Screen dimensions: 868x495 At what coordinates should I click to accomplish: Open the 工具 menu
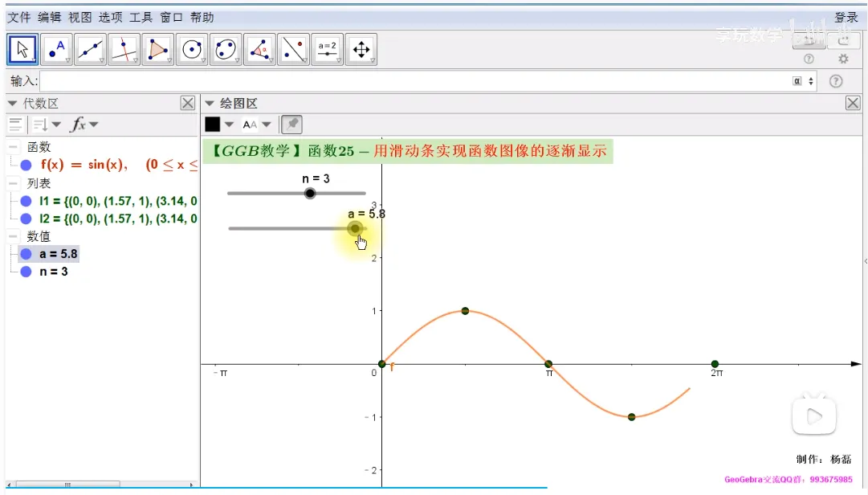point(141,17)
